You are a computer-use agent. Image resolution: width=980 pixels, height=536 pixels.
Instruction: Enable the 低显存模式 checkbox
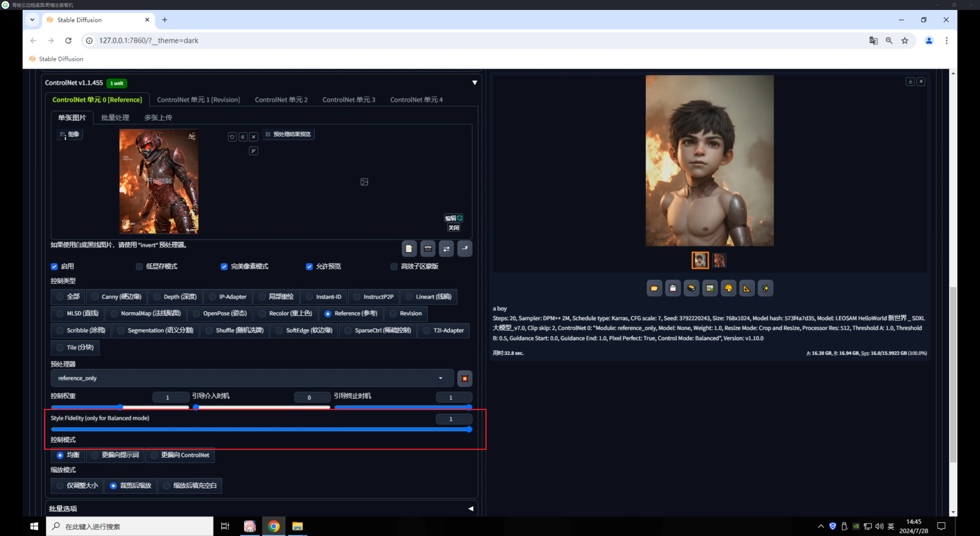click(x=139, y=266)
